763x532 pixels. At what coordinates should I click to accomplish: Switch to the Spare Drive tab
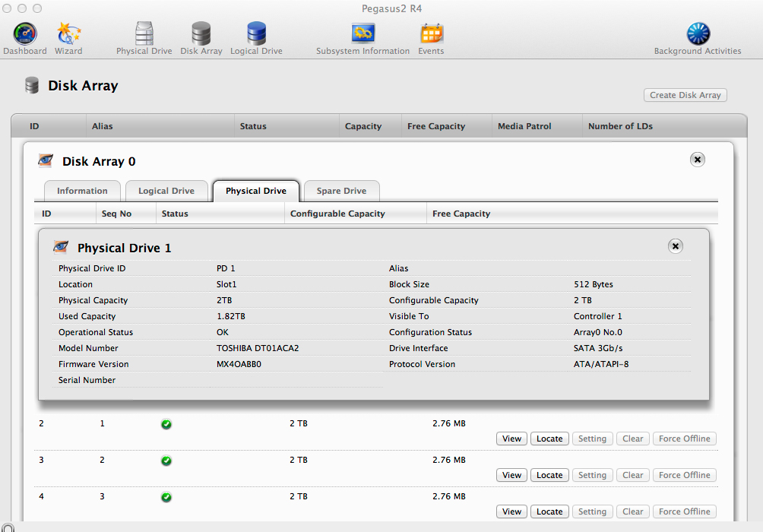[x=341, y=191]
